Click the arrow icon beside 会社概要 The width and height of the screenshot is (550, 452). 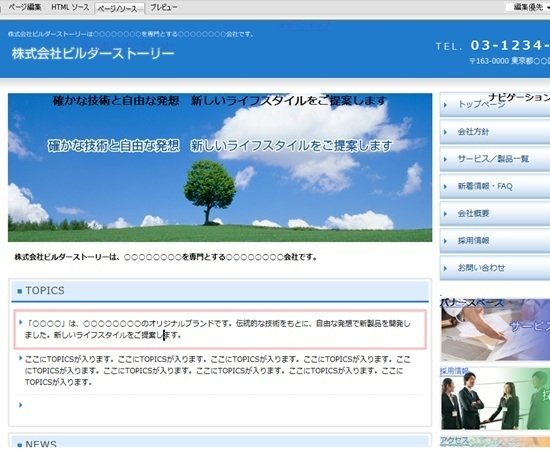pyautogui.click(x=445, y=214)
